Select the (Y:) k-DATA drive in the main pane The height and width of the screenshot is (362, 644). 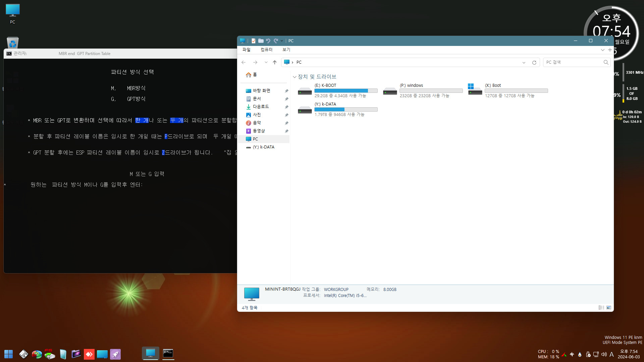[x=337, y=110]
